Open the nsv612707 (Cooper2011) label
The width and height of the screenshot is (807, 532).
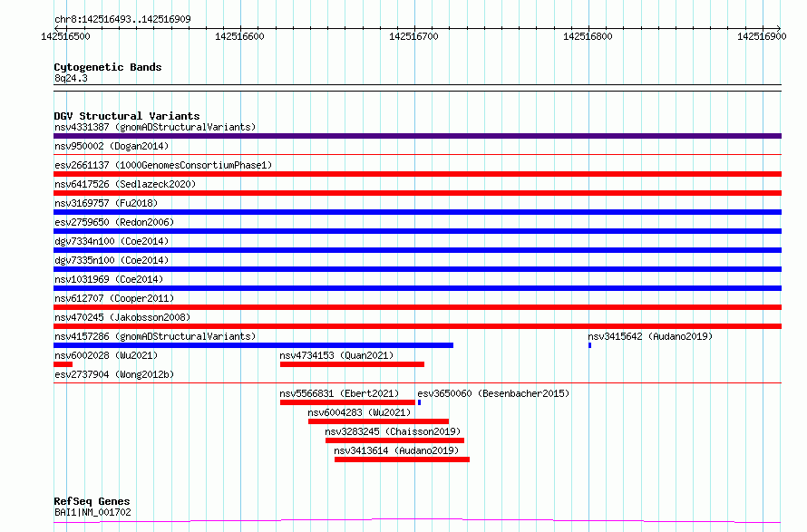click(x=114, y=298)
